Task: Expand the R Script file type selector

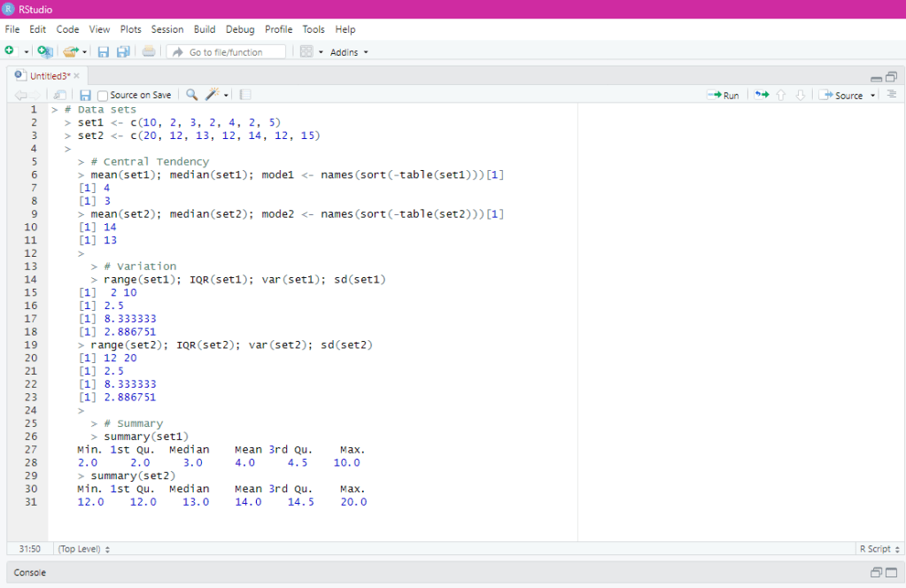Action: click(879, 549)
